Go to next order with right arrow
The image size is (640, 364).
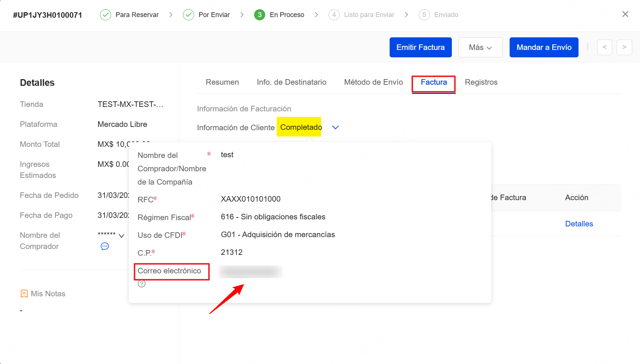point(624,47)
